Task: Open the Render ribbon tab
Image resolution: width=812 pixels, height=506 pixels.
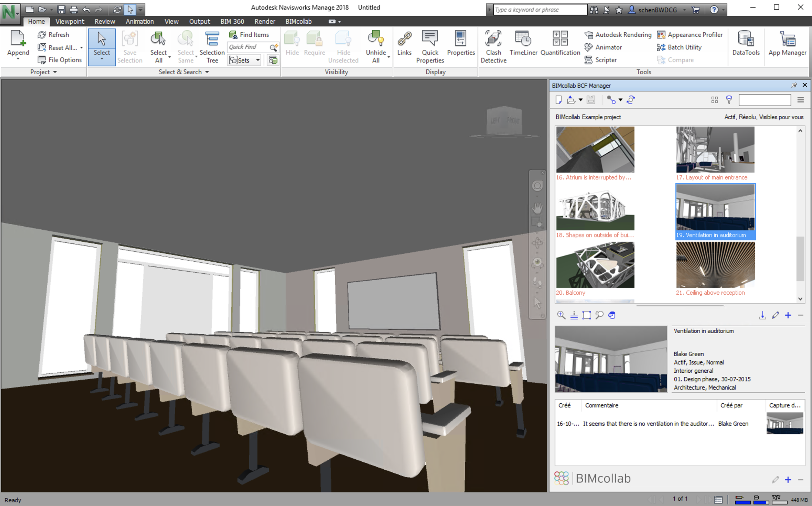Action: [x=264, y=22]
